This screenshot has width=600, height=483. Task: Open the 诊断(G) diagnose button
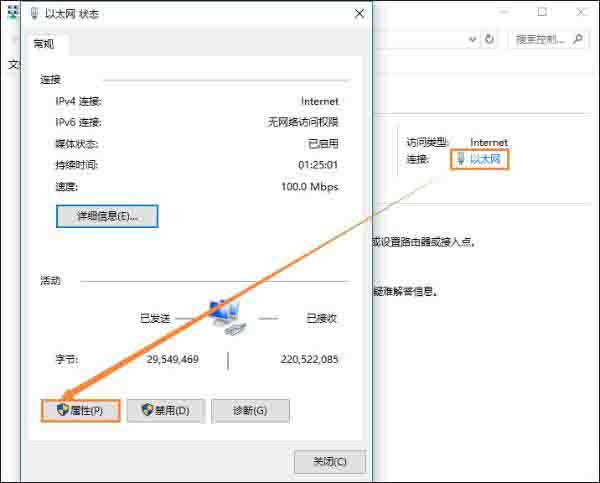pos(250,410)
